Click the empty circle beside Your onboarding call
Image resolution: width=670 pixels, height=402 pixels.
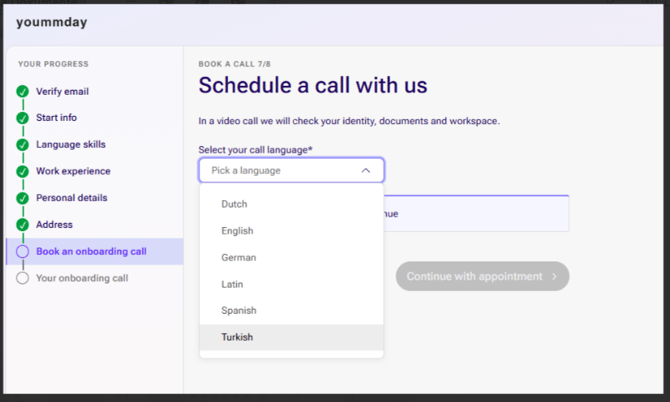pos(22,278)
